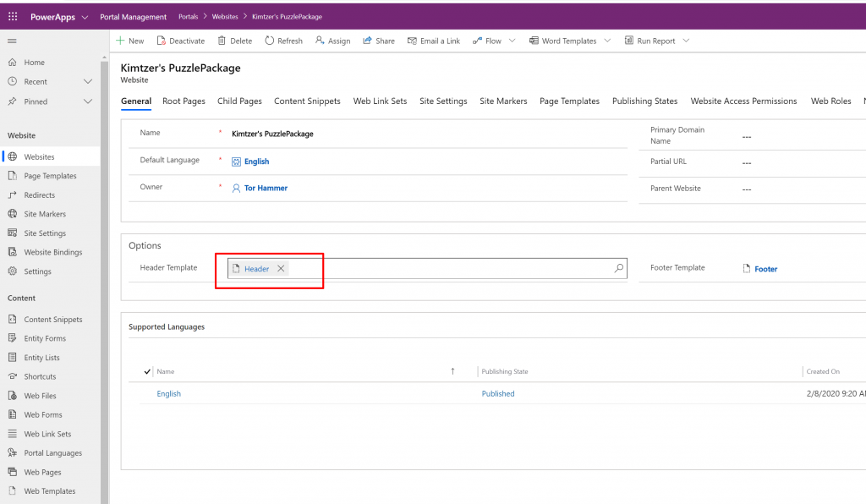Open Page Templates in sidebar
The image size is (866, 504).
(50, 176)
